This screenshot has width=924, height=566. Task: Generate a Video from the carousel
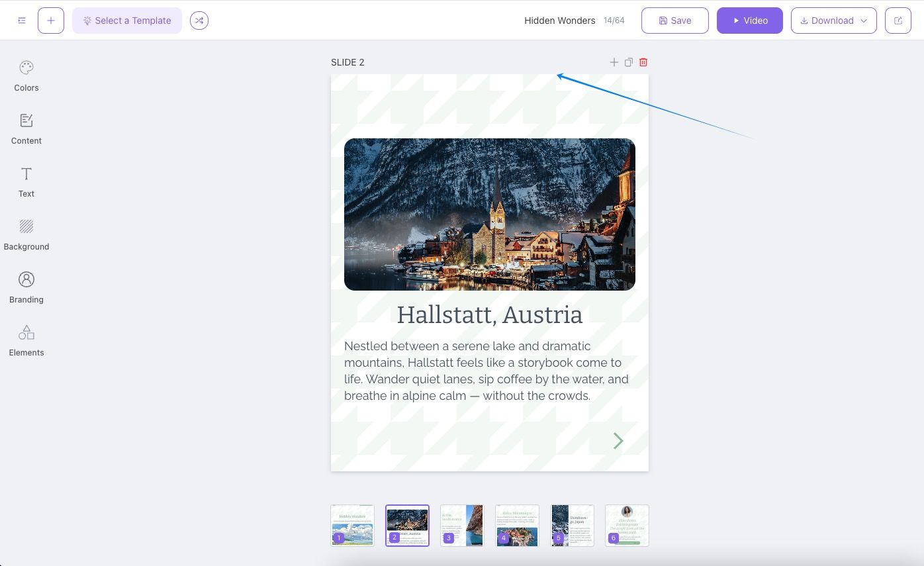[749, 21]
